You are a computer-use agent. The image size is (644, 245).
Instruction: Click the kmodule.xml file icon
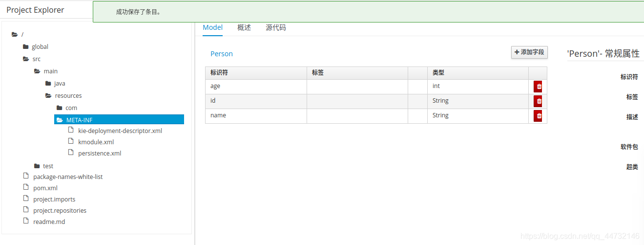pyautogui.click(x=71, y=142)
